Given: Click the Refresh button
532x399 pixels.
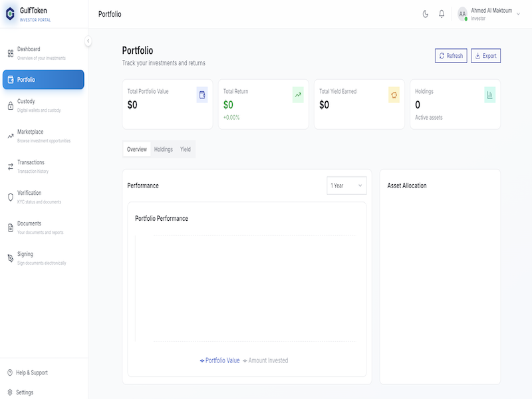Looking at the screenshot, I should click(x=452, y=55).
